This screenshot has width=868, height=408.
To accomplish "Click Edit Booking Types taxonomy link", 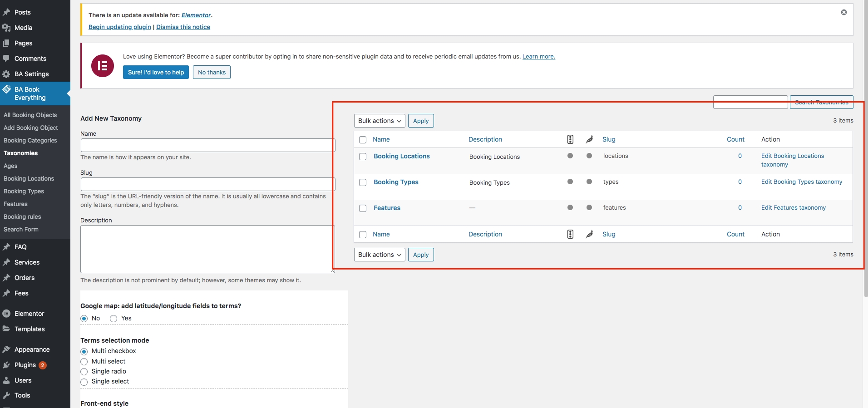I will (x=801, y=182).
